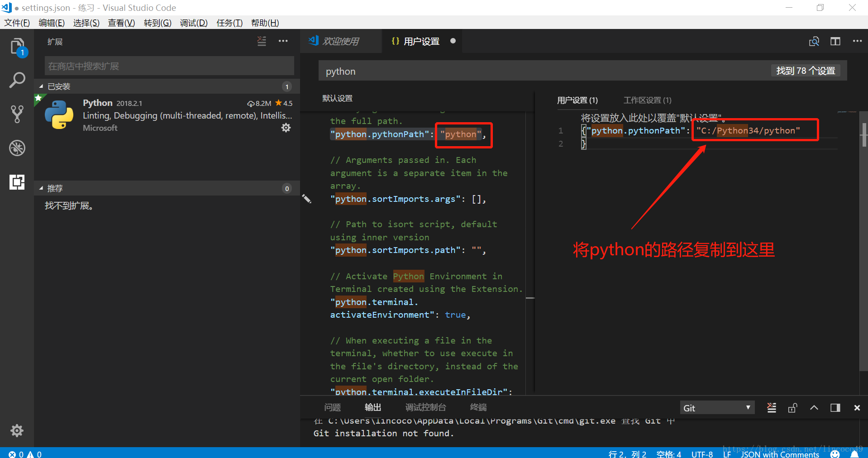The image size is (868, 458).
Task: Click the 找到 78 个设置 result badge
Action: [806, 71]
